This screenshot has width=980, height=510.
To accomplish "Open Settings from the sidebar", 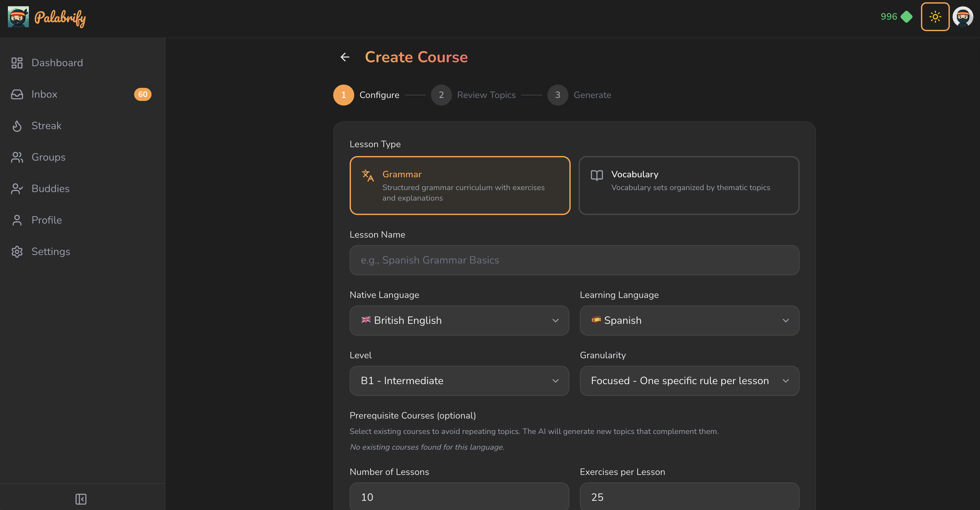I will coord(82,252).
